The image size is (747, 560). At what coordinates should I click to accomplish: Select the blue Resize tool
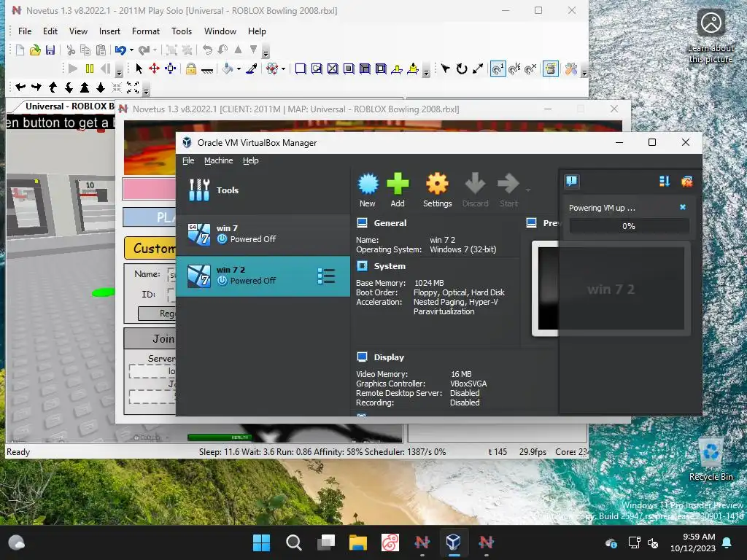(x=170, y=69)
